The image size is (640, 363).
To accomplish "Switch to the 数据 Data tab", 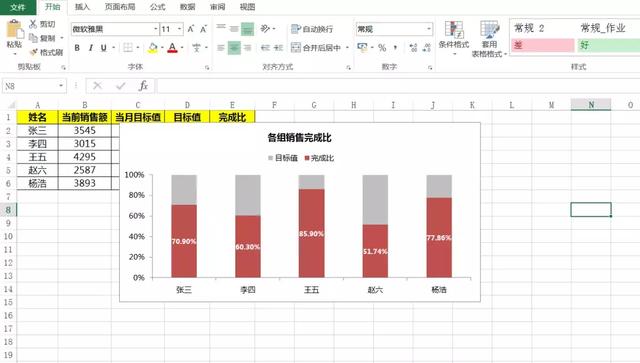I will 187,7.
